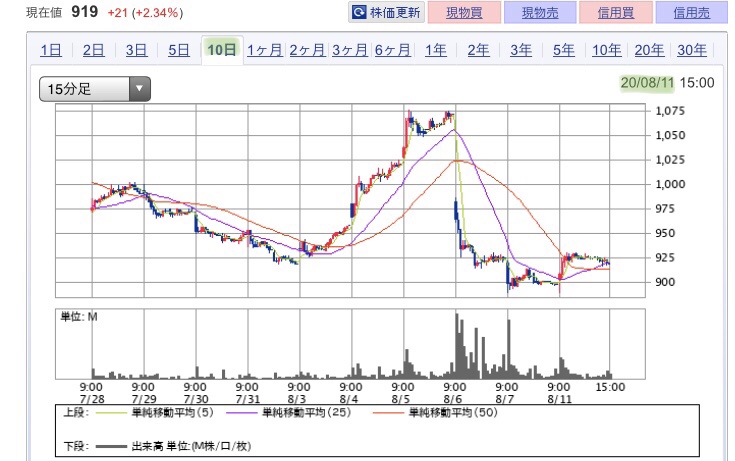Show the 10年 chart range
The height and width of the screenshot is (461, 735).
click(607, 50)
